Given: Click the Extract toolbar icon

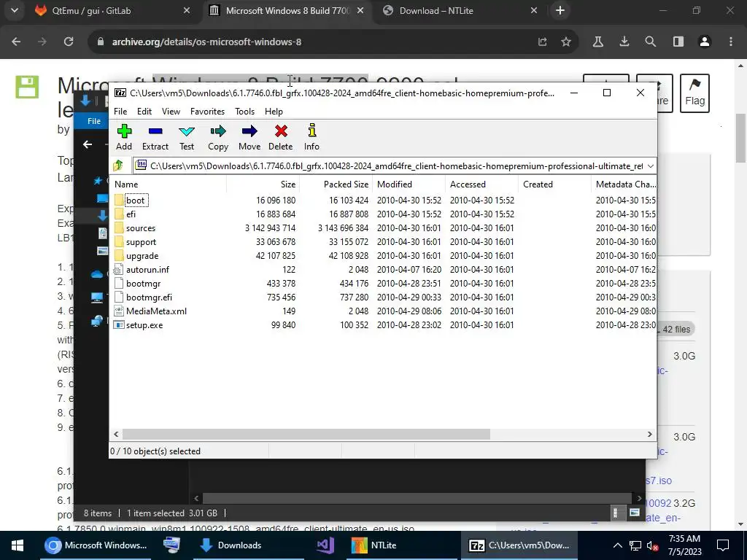Looking at the screenshot, I should [x=155, y=138].
